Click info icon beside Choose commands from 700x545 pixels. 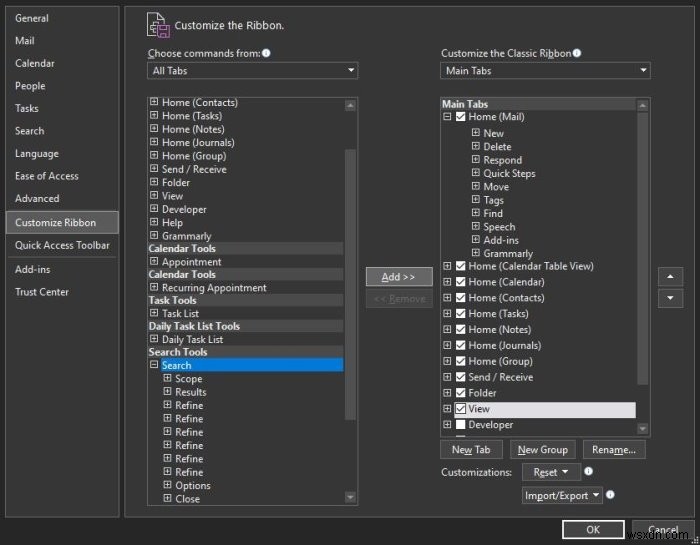(x=266, y=53)
